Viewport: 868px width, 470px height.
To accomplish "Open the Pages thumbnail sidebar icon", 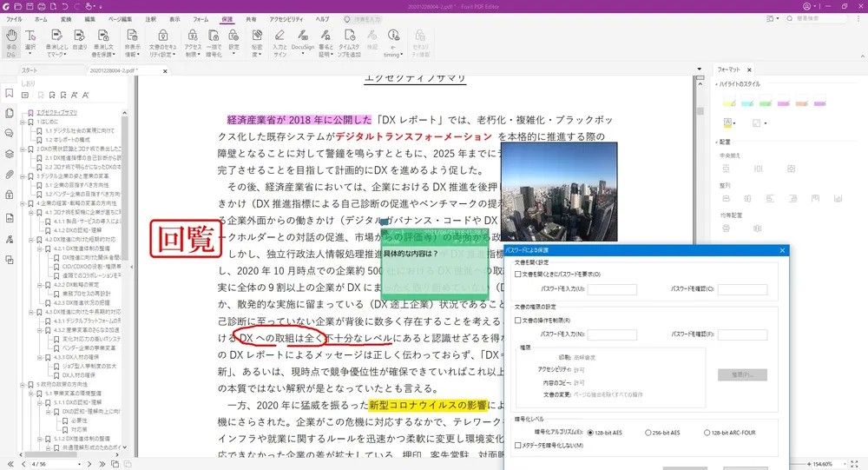I will [x=10, y=113].
